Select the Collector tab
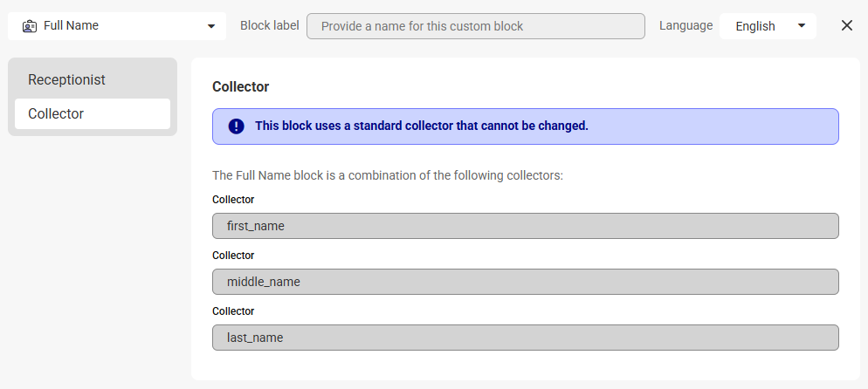 tap(93, 114)
